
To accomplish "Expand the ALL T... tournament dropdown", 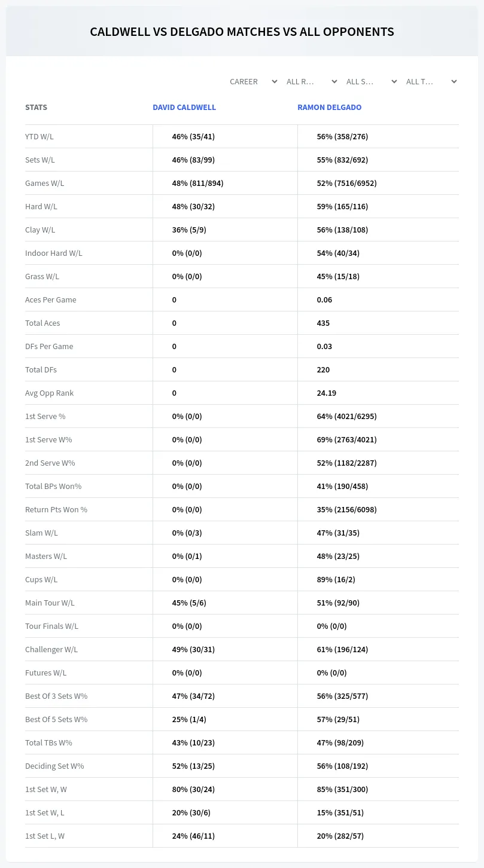I will coord(431,81).
